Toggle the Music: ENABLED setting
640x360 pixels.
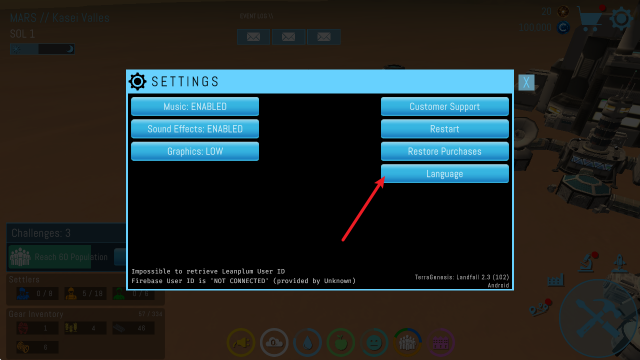tap(195, 107)
